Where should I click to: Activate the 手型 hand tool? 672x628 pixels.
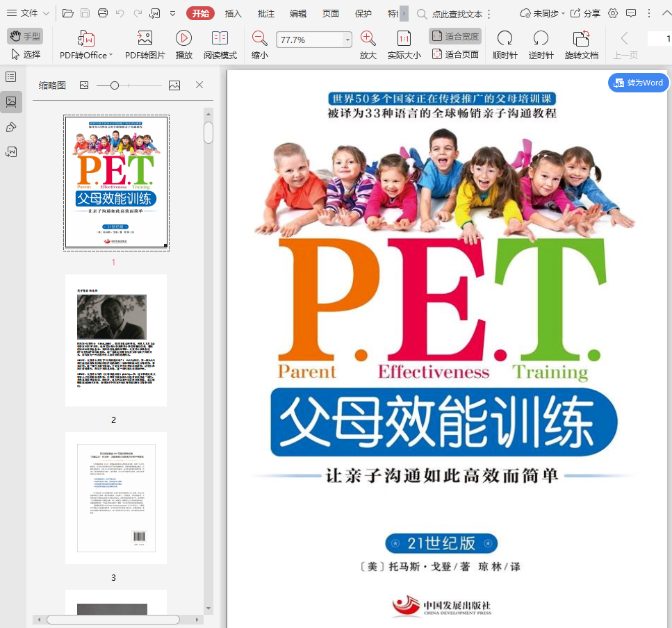[25, 36]
